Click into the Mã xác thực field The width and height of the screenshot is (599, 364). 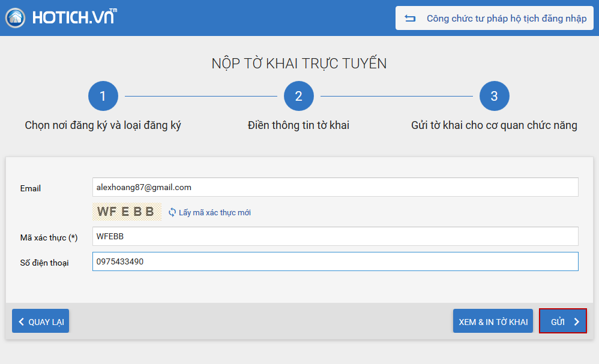[x=335, y=236]
